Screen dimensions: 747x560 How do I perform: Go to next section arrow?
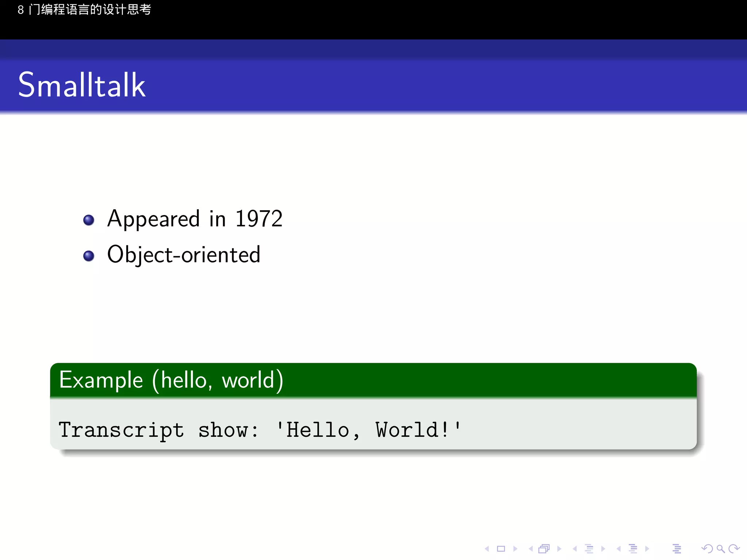647,549
